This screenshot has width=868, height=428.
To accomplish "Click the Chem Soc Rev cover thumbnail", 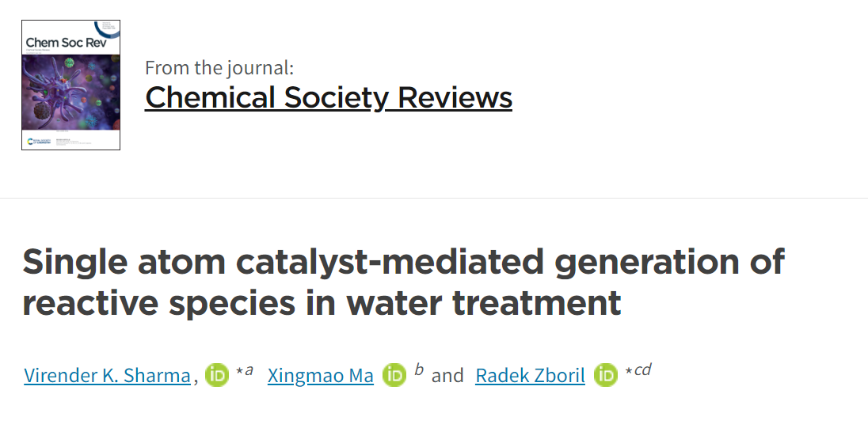I will [x=70, y=85].
